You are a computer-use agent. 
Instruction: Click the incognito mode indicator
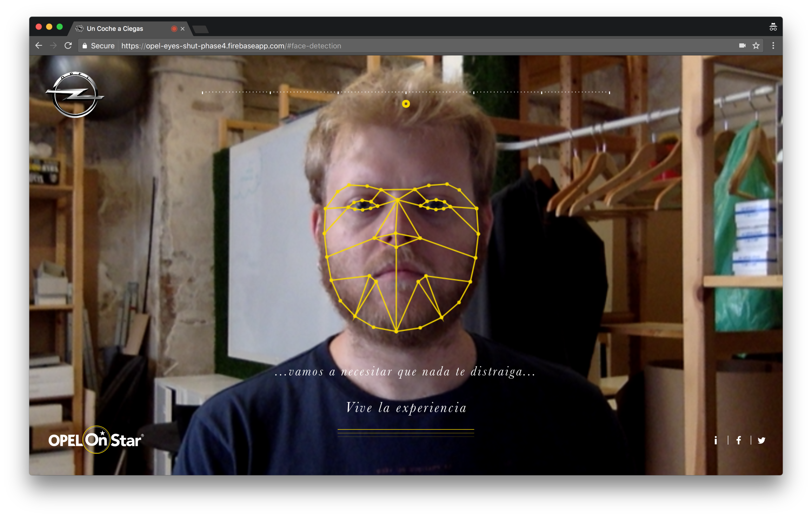coord(773,27)
